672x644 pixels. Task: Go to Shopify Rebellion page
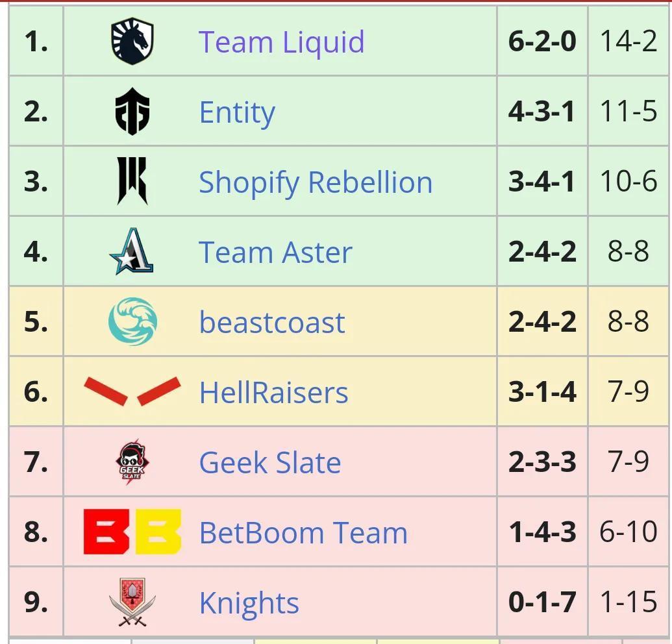click(316, 182)
